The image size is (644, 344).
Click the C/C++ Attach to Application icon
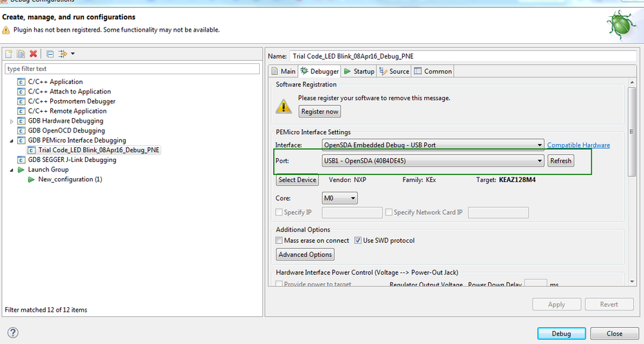point(21,92)
